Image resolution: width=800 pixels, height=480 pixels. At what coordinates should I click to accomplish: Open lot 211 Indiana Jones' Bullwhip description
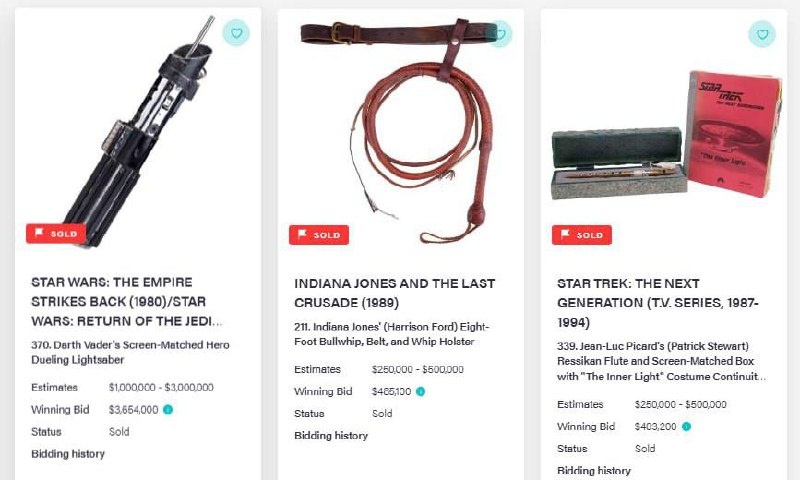(x=391, y=334)
